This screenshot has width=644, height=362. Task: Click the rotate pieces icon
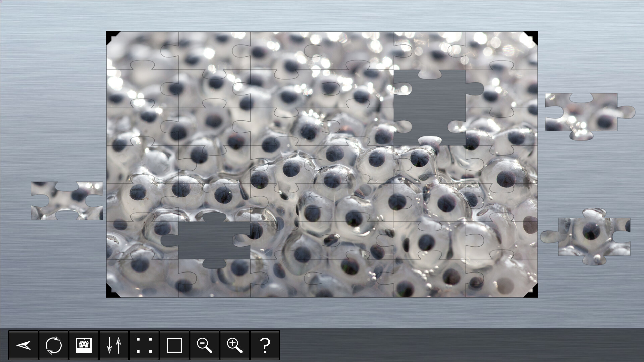[53, 345]
